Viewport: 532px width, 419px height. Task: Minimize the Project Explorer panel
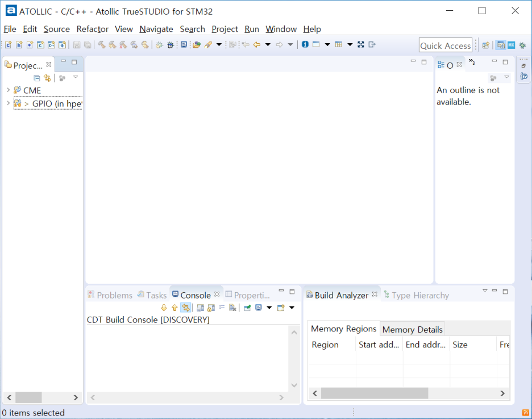pos(64,62)
